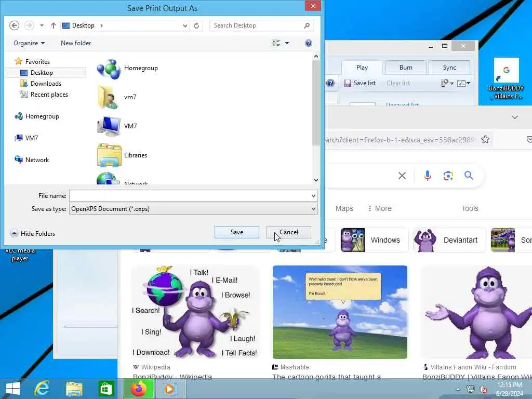Open BonziBUDDY Villains desktop shortcut
532x399 pixels.
506,79
